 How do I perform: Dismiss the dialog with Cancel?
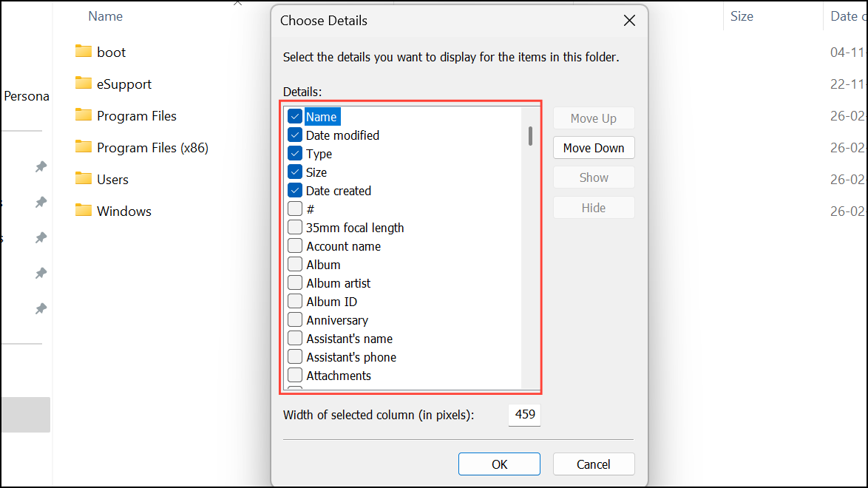click(594, 464)
